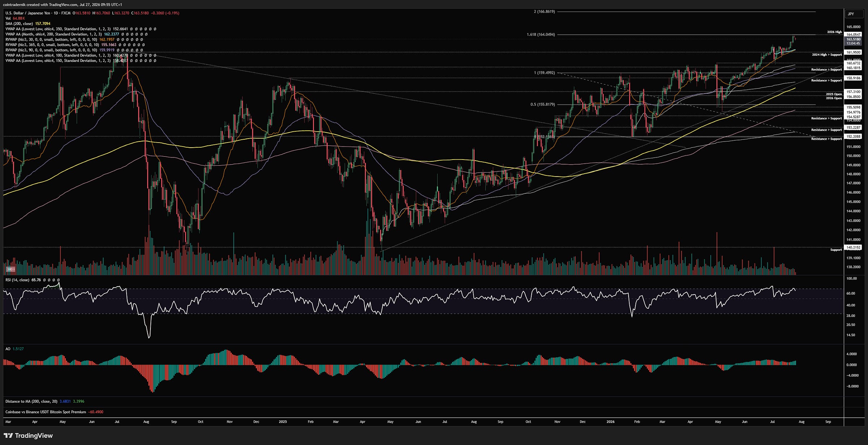Click the 138.2000 price scale value

pos(854,267)
